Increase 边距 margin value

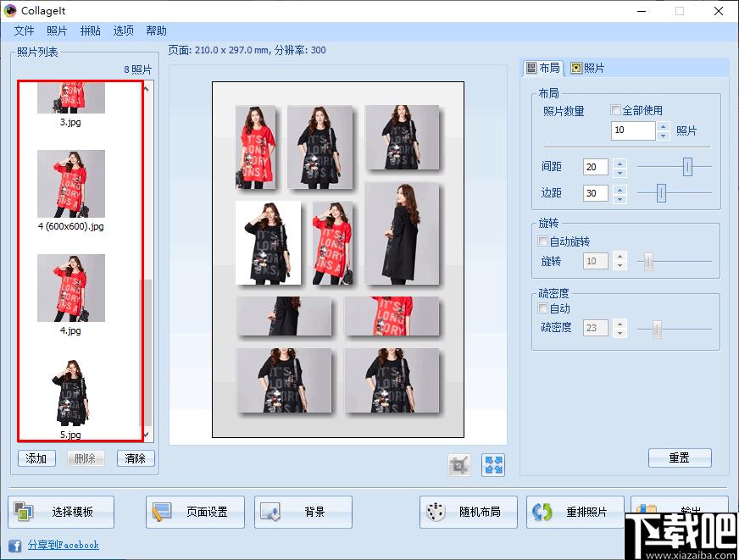pyautogui.click(x=620, y=189)
